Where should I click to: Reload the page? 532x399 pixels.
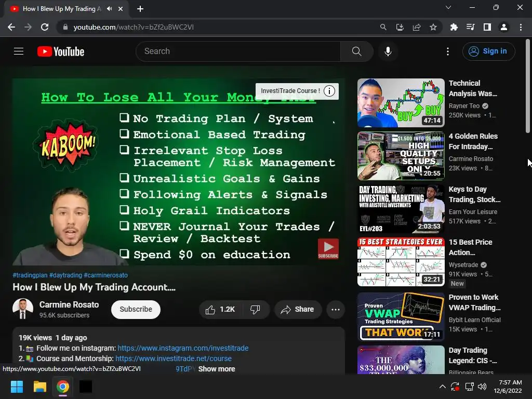pyautogui.click(x=45, y=27)
